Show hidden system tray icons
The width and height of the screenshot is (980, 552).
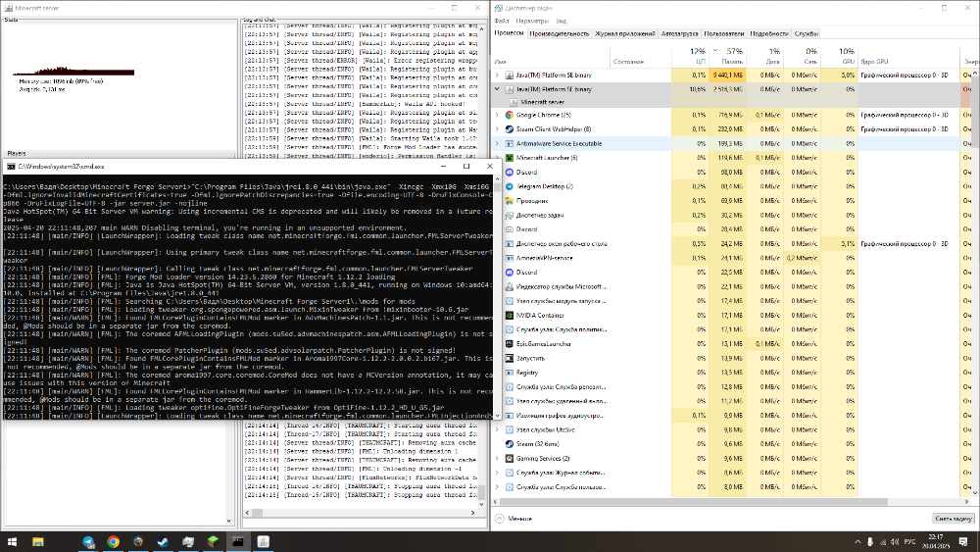tap(857, 542)
